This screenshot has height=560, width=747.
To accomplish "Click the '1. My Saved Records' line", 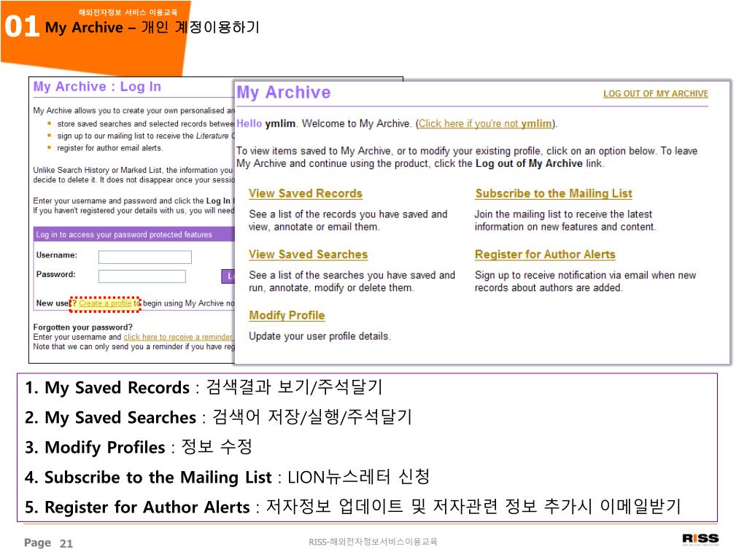I will click(x=204, y=387).
